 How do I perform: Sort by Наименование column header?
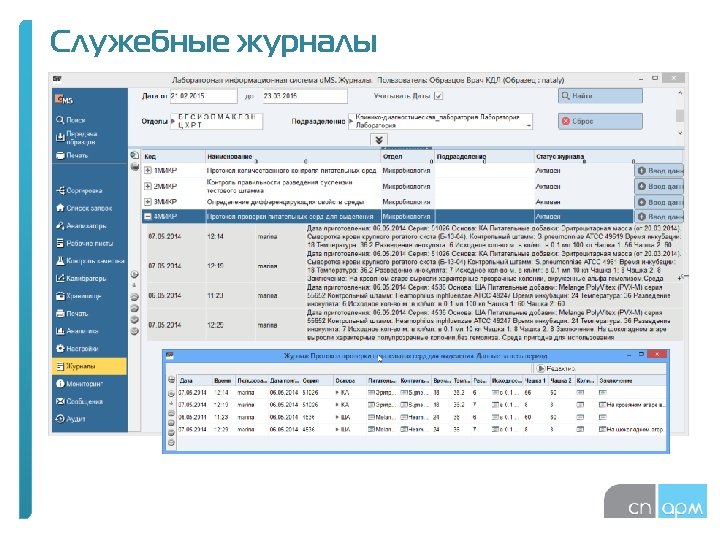293,157
